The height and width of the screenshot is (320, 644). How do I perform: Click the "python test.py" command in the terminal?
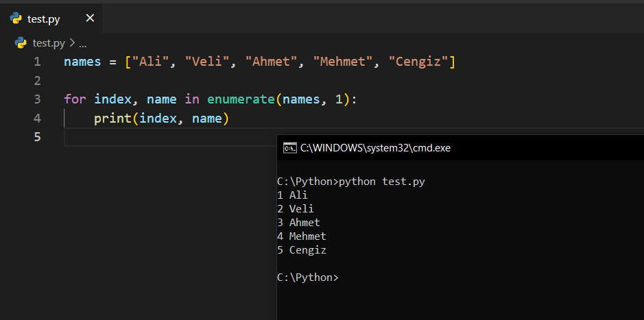point(386,182)
